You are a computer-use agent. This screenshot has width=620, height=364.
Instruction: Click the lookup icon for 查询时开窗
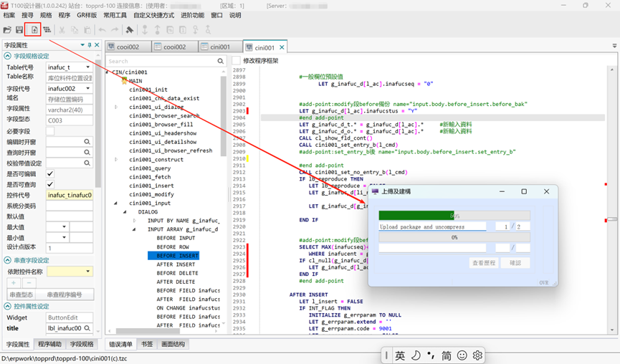(x=87, y=152)
